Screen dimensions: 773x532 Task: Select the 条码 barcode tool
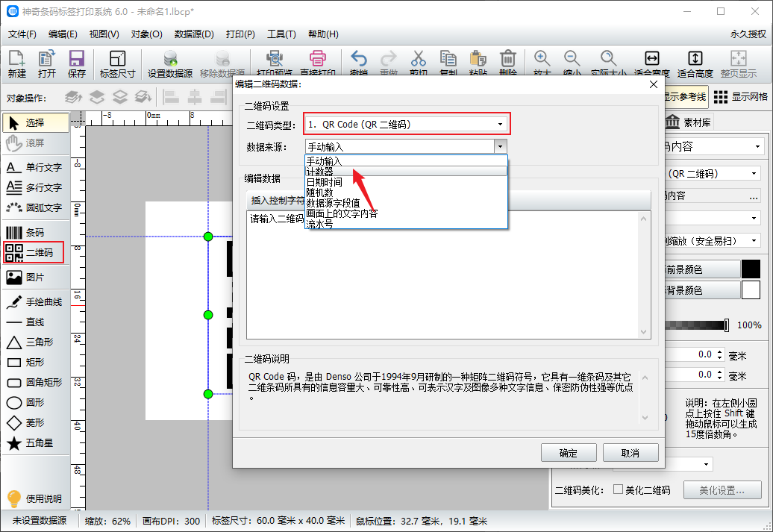(36, 232)
